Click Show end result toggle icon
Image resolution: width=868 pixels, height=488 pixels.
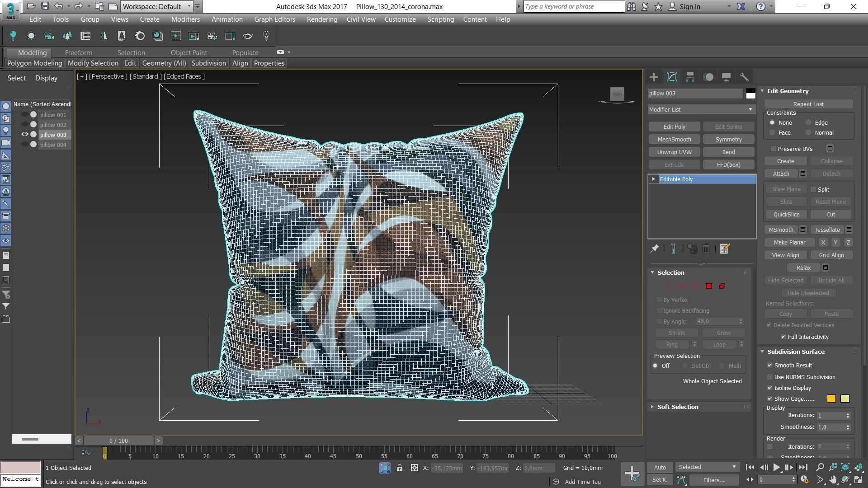tap(673, 249)
